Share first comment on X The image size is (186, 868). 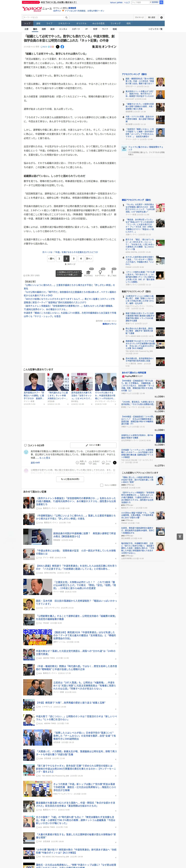point(114,463)
